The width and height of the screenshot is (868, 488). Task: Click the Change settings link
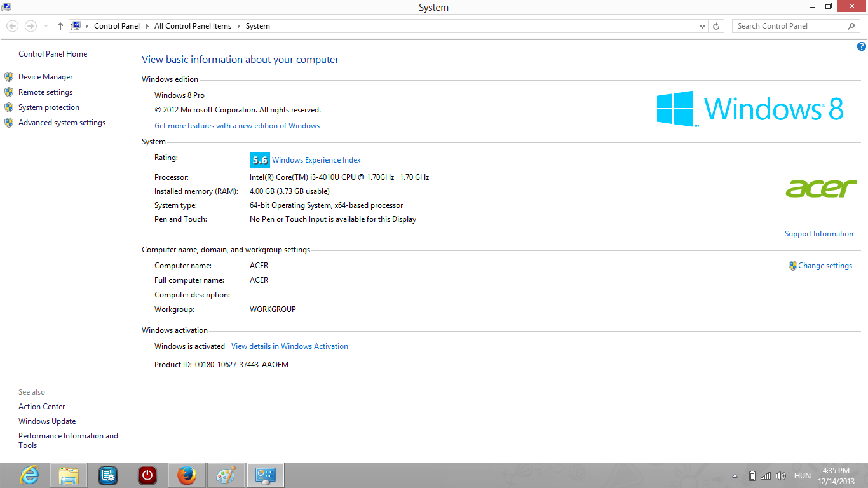click(x=825, y=266)
